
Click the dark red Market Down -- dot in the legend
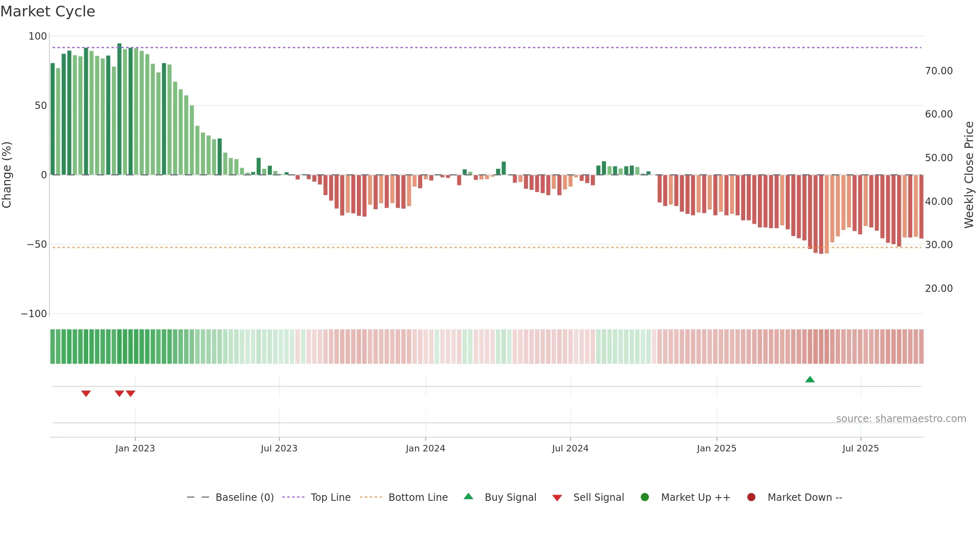click(751, 497)
